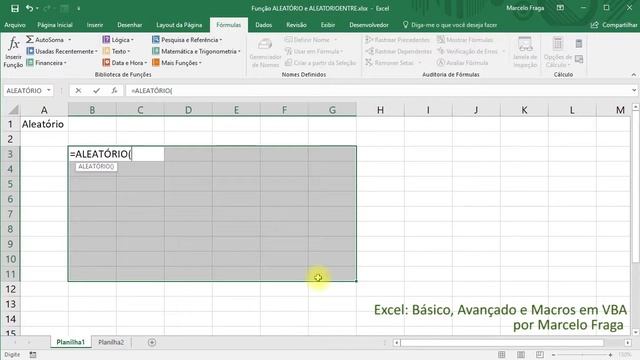640x360 pixels.
Task: Click inside the formula bar input
Action: (378, 91)
